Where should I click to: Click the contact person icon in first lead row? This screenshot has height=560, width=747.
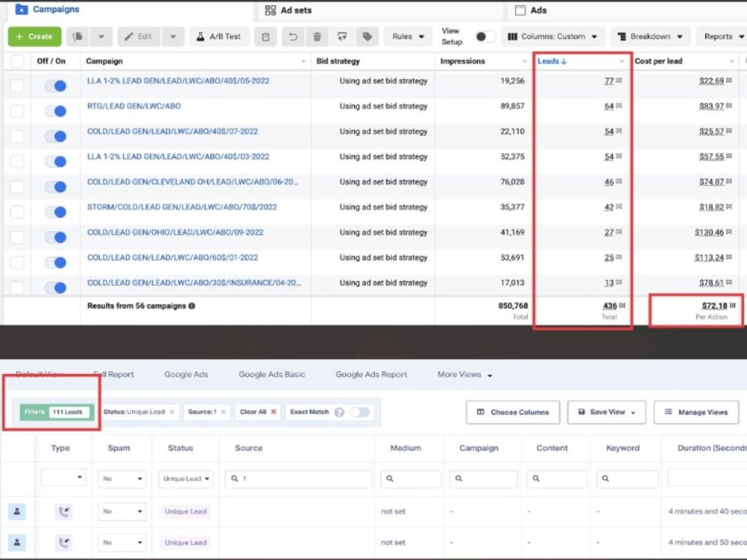point(17,511)
